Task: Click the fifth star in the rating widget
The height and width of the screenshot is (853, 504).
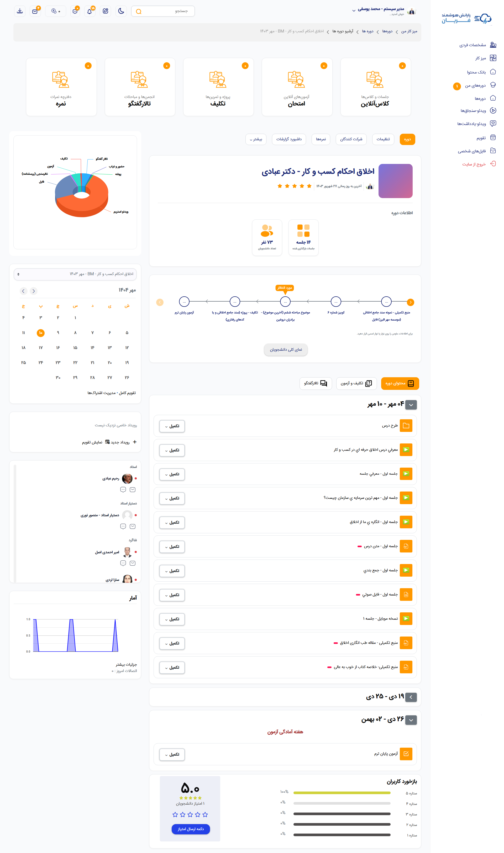Action: point(175,814)
